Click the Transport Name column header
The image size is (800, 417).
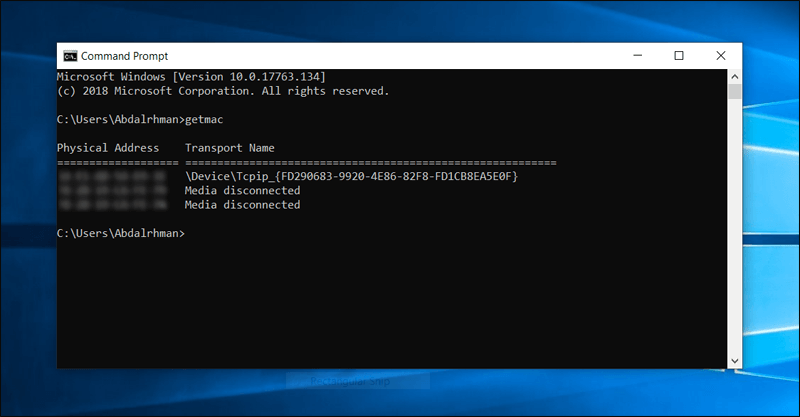pos(230,148)
